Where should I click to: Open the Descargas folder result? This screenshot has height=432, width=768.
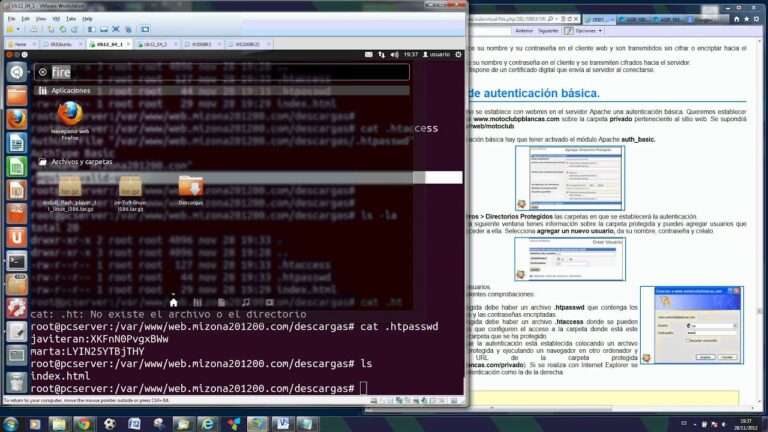pos(190,190)
